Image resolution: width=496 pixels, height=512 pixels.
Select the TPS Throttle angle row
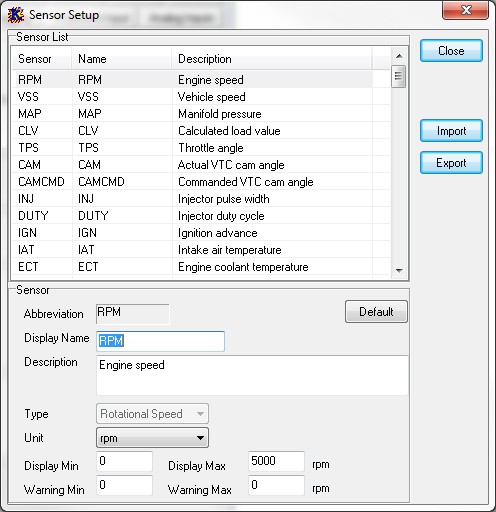coord(201,148)
